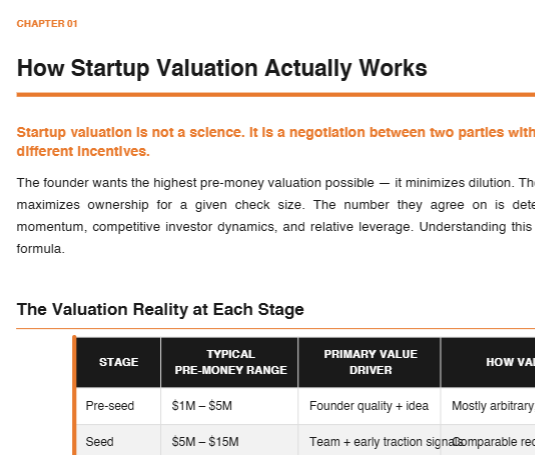The image size is (535, 455).
Task: Select the Team + early traction signals cell
Action: click(370, 440)
